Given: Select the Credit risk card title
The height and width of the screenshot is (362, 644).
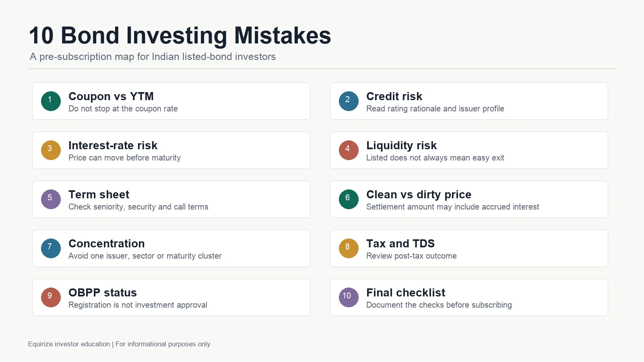Looking at the screenshot, I should pos(394,97).
